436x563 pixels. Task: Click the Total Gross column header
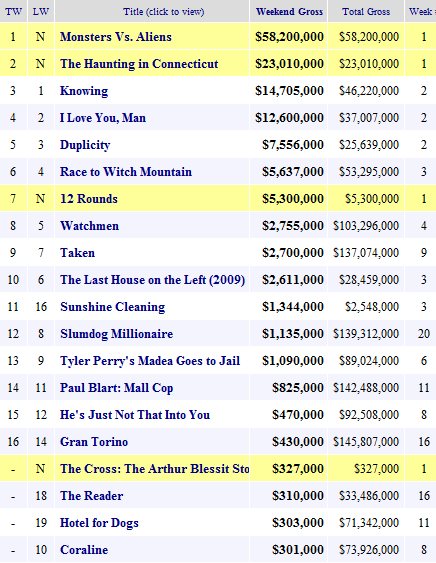pos(366,11)
